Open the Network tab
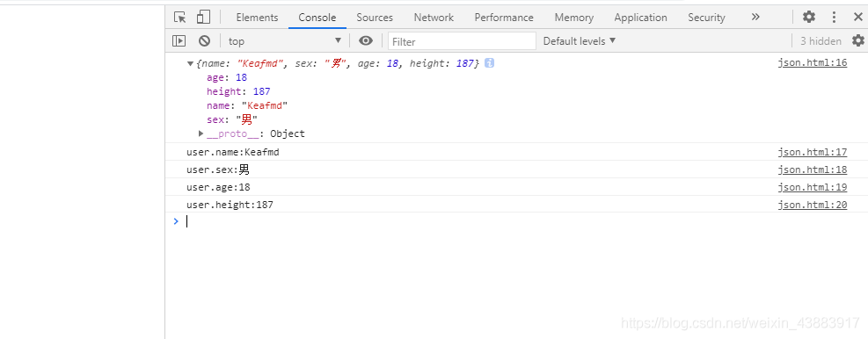 pos(434,18)
